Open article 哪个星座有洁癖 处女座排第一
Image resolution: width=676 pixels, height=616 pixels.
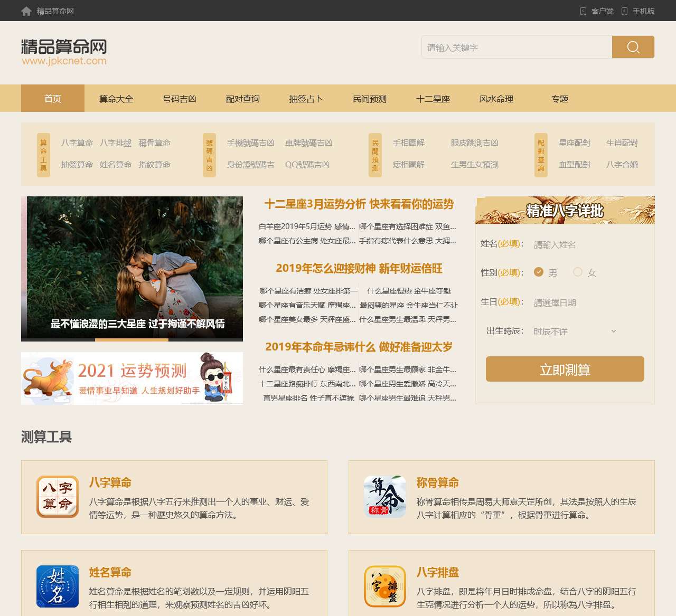coord(308,291)
